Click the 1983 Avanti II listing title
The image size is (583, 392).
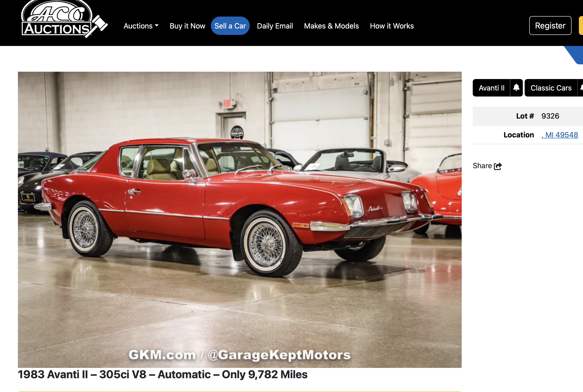click(163, 375)
